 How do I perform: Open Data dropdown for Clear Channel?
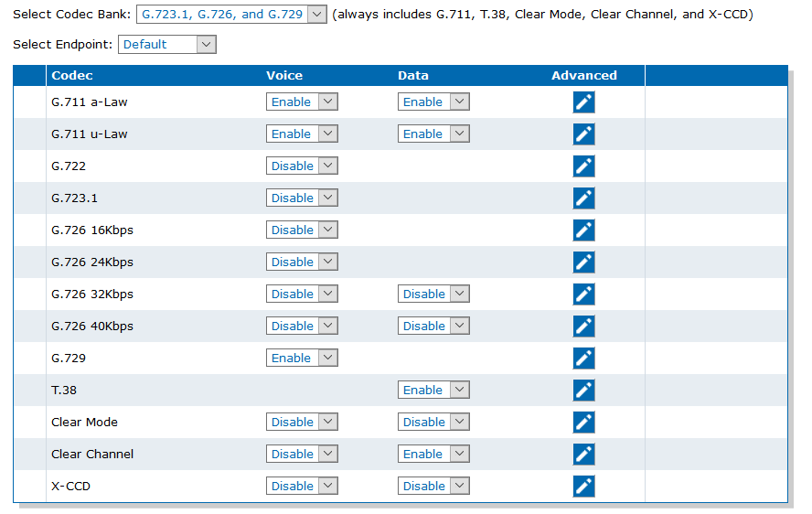(x=433, y=454)
